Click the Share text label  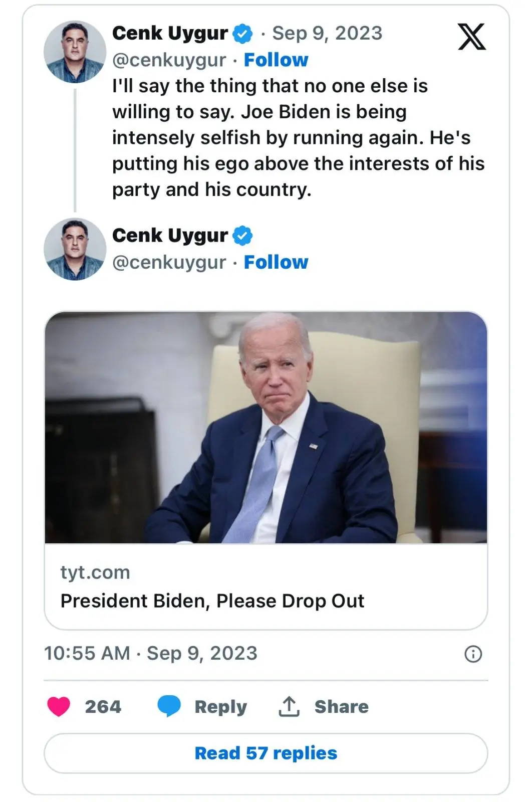(341, 707)
